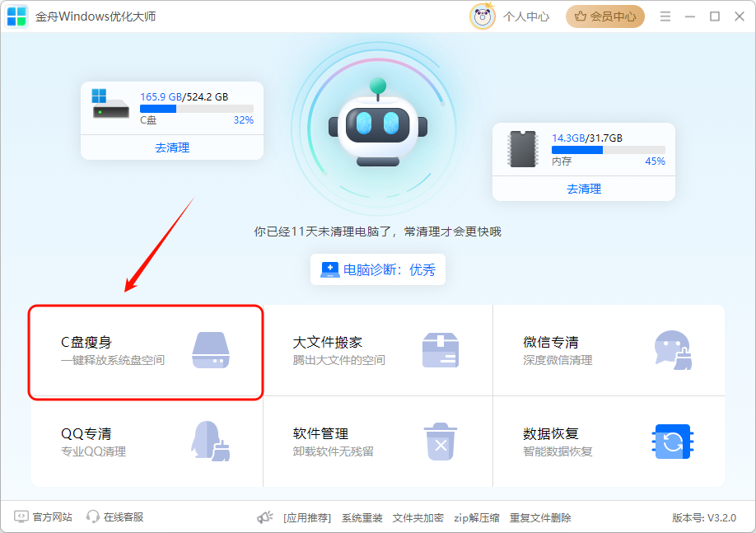Open the 大文件搬家 feature card

pyautogui.click(x=378, y=350)
